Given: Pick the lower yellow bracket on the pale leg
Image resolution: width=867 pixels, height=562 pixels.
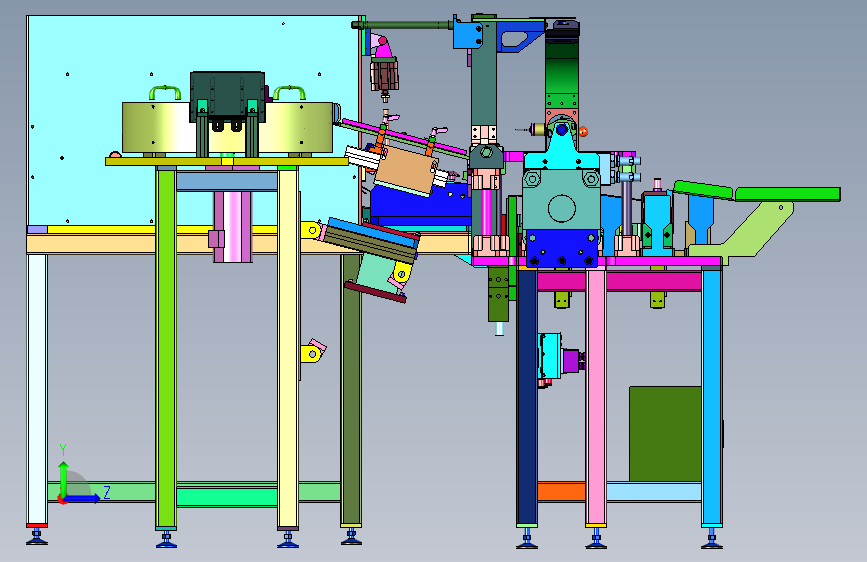Looking at the screenshot, I should point(313,352).
